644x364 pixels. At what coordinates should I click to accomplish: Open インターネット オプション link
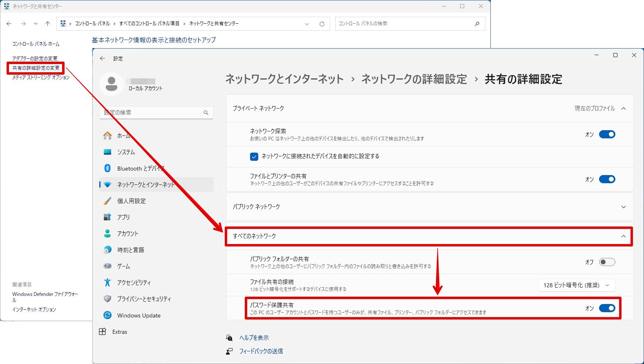pos(34,310)
